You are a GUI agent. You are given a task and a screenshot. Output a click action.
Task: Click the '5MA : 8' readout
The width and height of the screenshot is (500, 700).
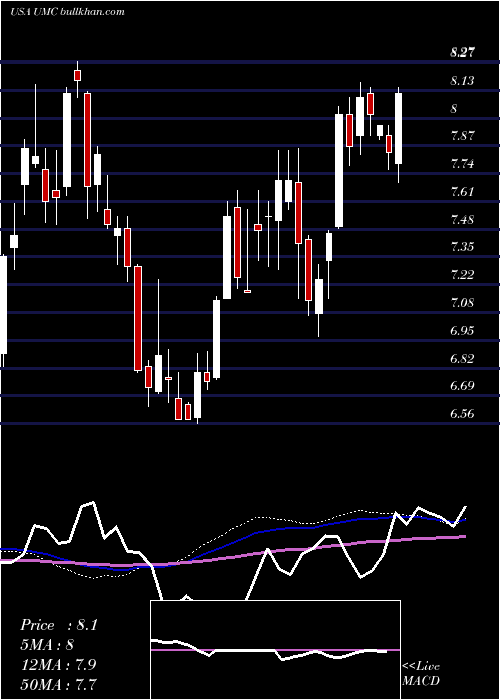[x=47, y=645]
